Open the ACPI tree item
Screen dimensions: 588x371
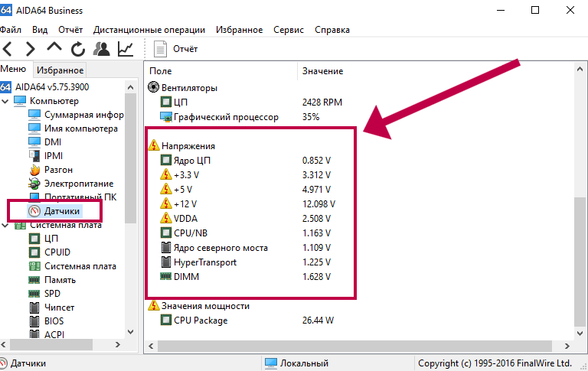coord(47,334)
